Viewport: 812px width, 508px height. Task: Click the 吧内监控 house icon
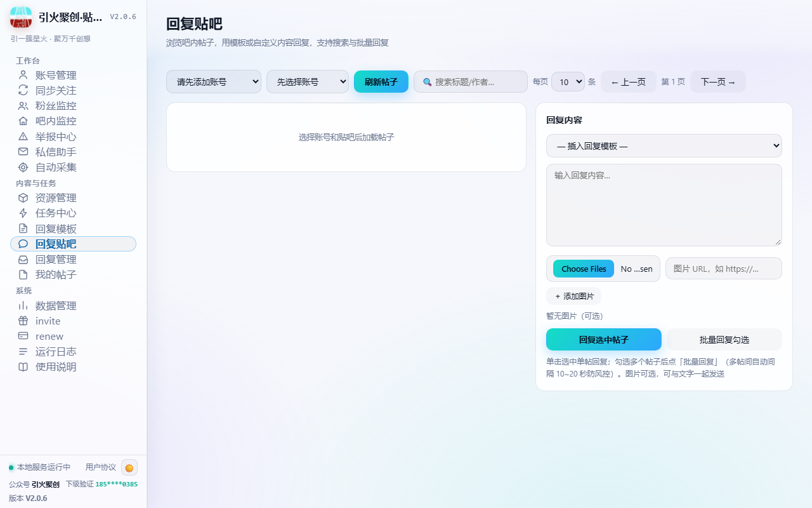23,121
